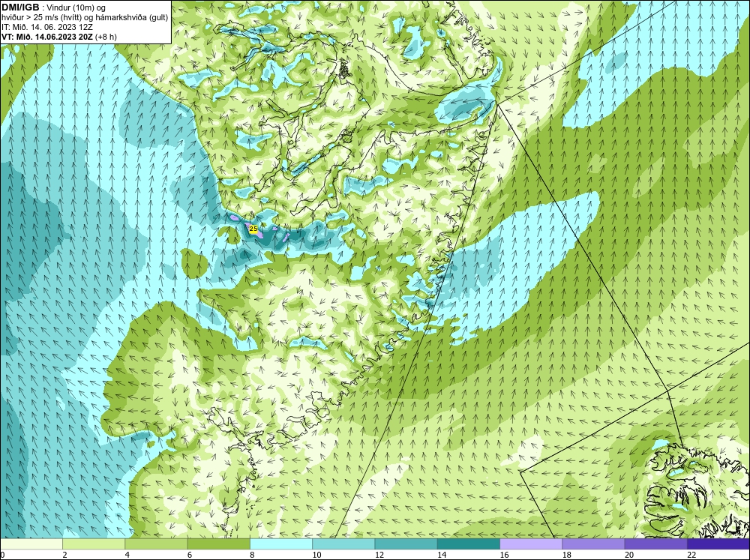
Task: Click the 2-4 m/s legend swatch
Action: pos(94,544)
